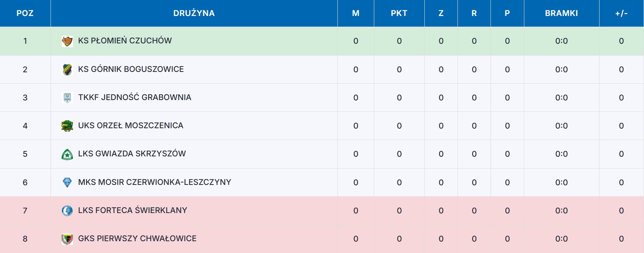Click the POZ column header

coord(25,13)
